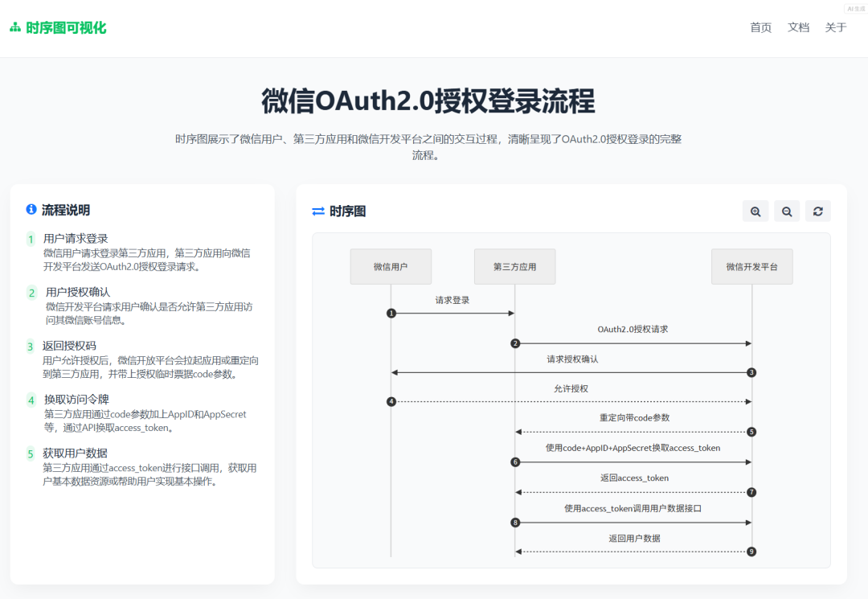Image resolution: width=868 pixels, height=599 pixels.
Task: Click step badge 1 for 用户请求登录
Action: point(29,238)
